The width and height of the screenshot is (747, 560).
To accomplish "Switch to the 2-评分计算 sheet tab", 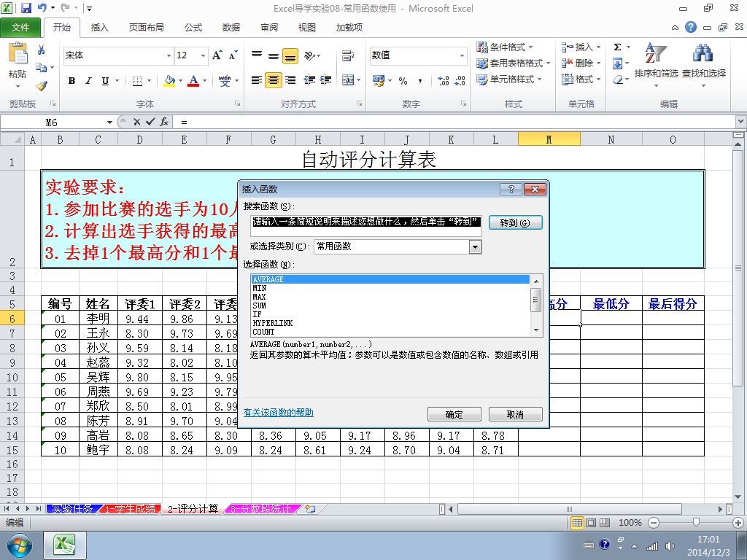I will 193,508.
